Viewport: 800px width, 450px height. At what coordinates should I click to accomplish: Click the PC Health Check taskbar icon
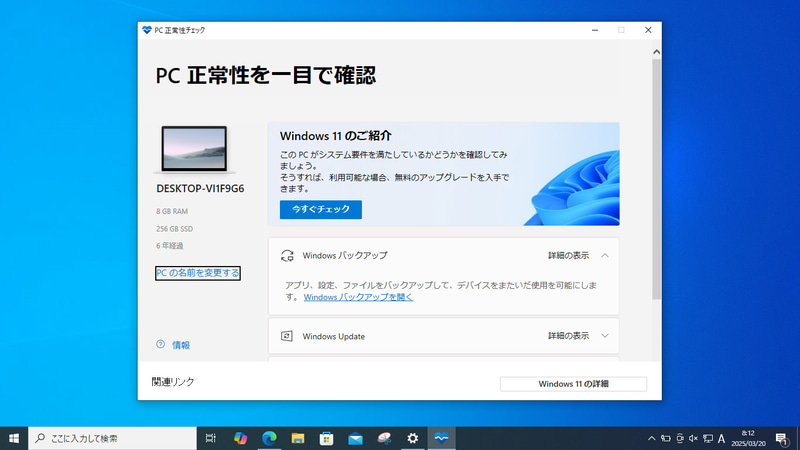(441, 438)
